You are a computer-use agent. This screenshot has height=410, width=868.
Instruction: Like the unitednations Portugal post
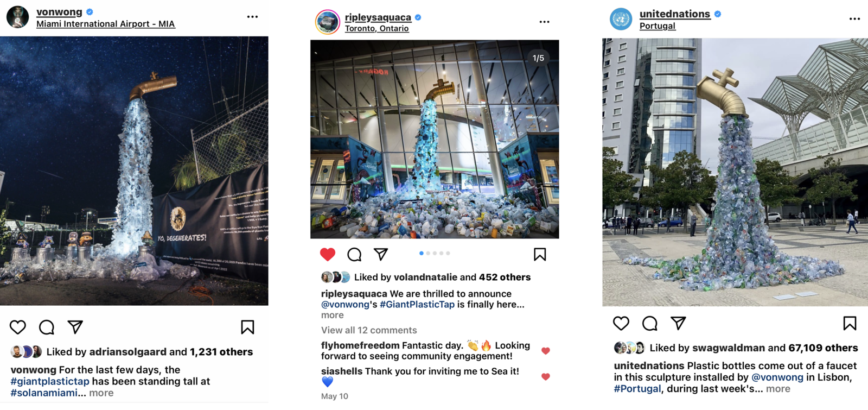pyautogui.click(x=621, y=323)
